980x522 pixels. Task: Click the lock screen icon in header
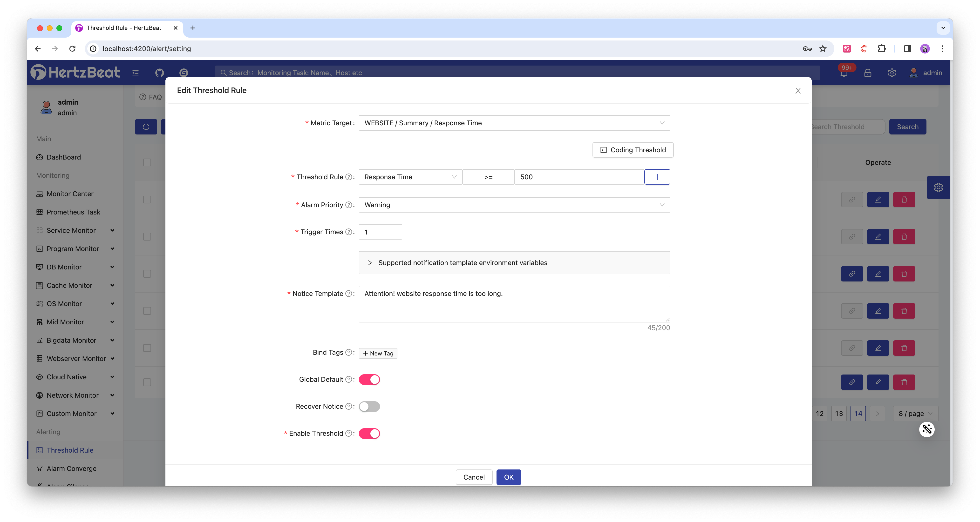click(867, 73)
